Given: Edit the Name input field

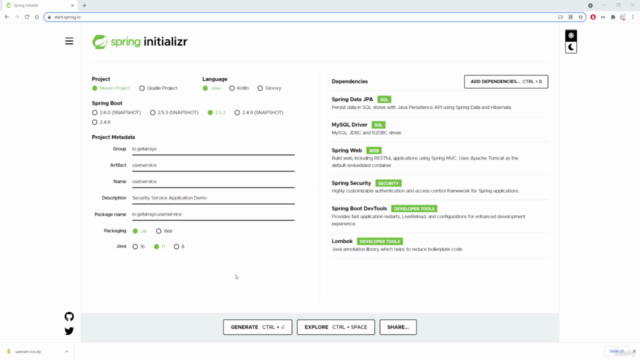Looking at the screenshot, I should click(213, 182).
